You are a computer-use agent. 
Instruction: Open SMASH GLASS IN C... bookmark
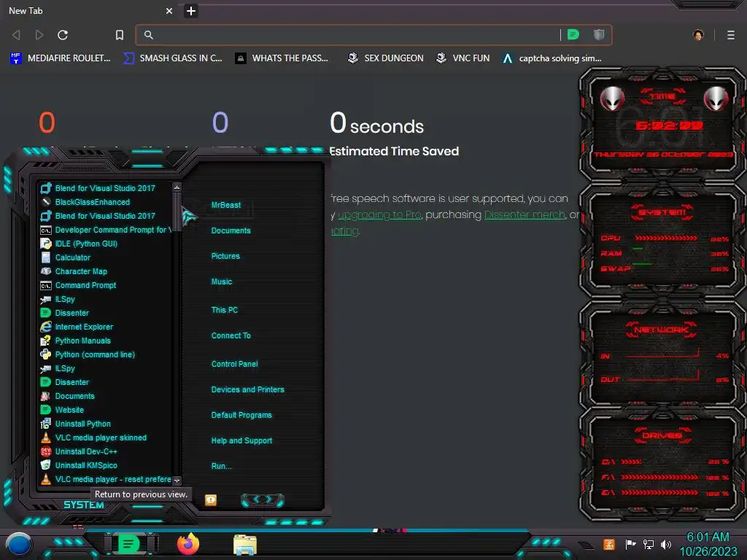click(172, 58)
